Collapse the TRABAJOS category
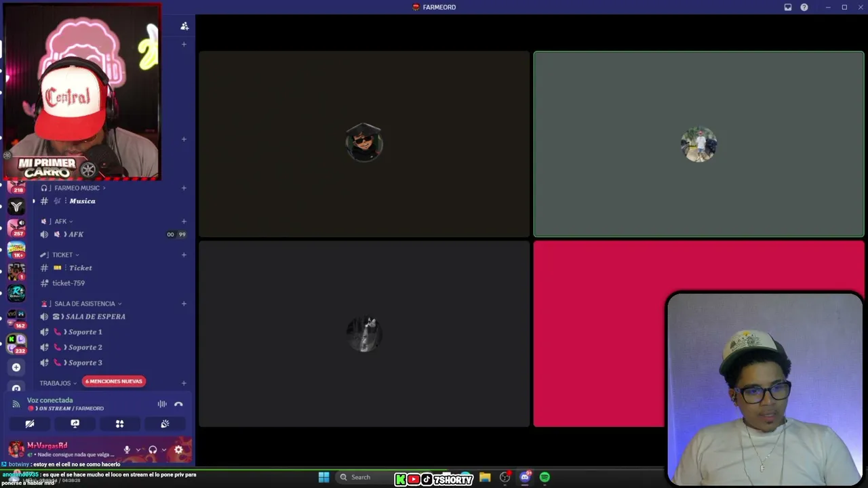Viewport: 868px width, 488px height. coord(58,383)
